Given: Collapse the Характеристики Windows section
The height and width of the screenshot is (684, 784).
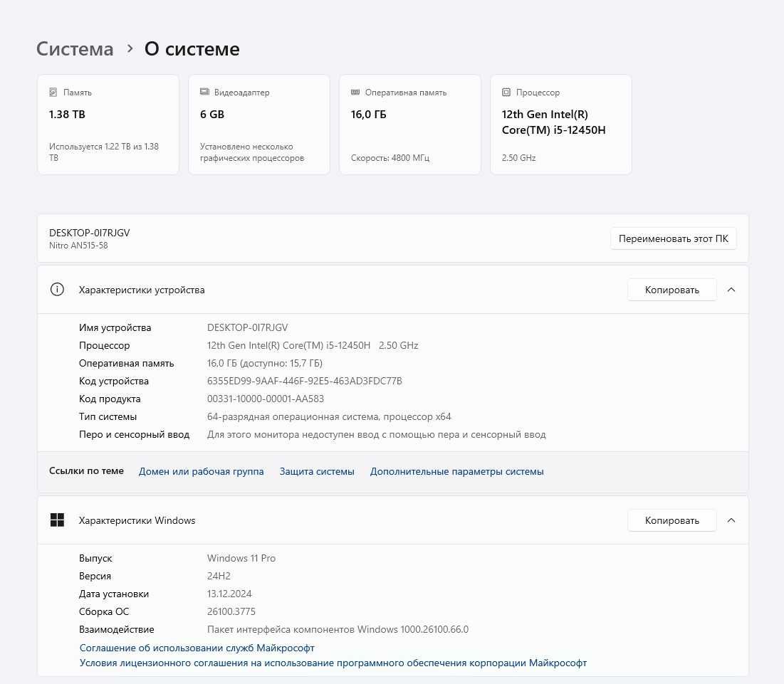Looking at the screenshot, I should (x=731, y=520).
